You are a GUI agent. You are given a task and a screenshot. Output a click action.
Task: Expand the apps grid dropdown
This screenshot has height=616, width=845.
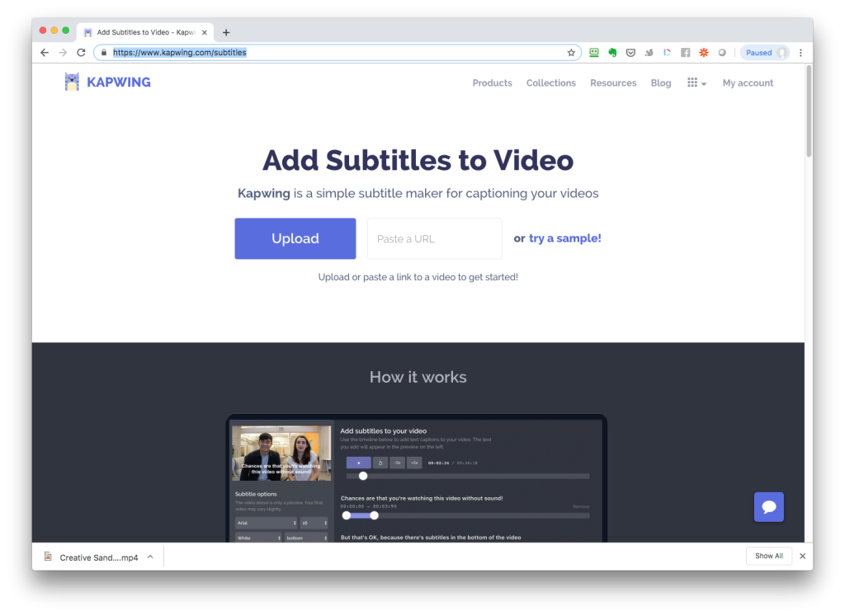pos(696,83)
